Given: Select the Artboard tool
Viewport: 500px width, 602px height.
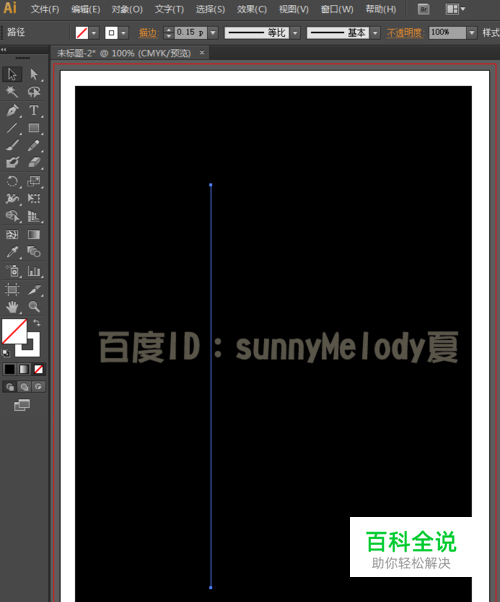Looking at the screenshot, I should pyautogui.click(x=12, y=289).
